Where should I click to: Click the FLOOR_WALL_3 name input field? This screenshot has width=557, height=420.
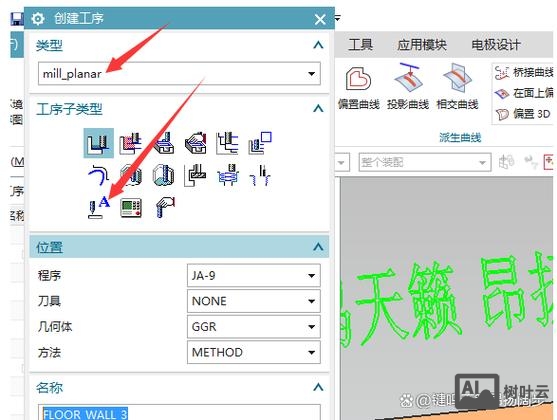(179, 413)
